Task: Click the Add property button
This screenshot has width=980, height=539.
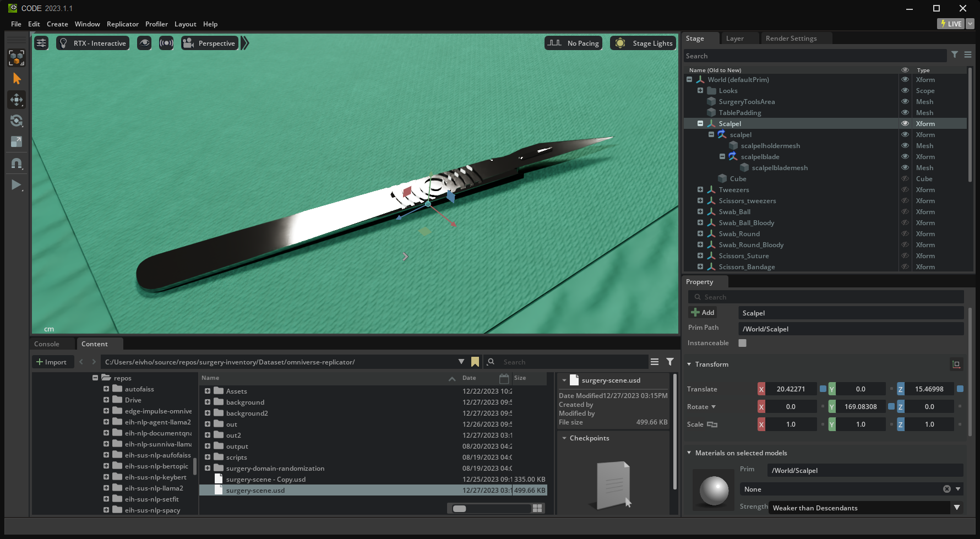Action: point(703,312)
